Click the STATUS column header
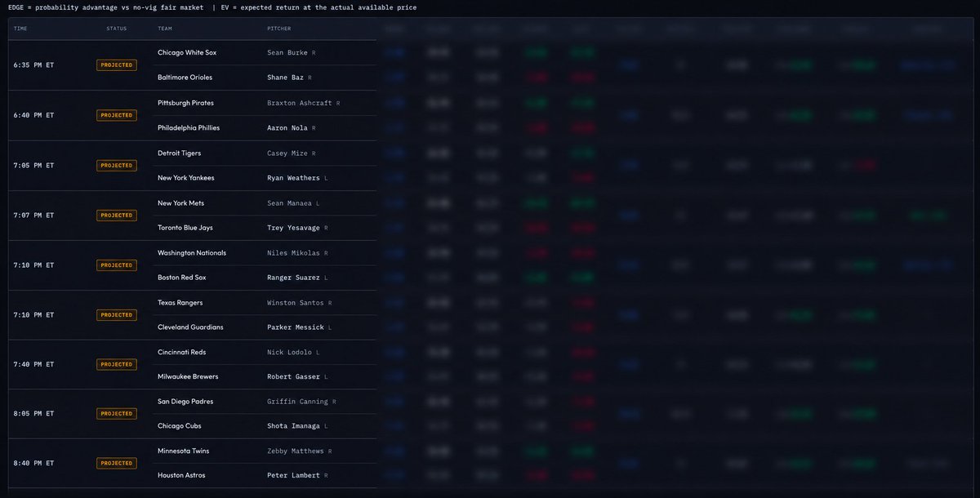980x498 pixels. click(117, 29)
